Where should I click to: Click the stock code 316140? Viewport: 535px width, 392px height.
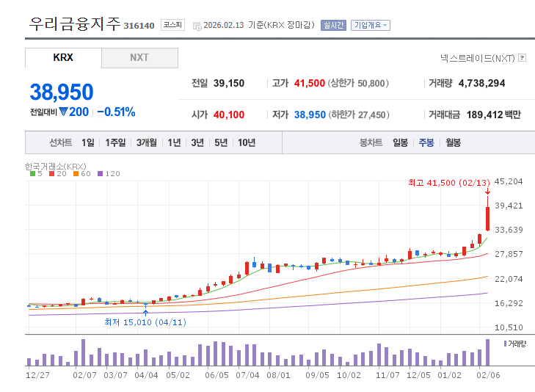(139, 26)
